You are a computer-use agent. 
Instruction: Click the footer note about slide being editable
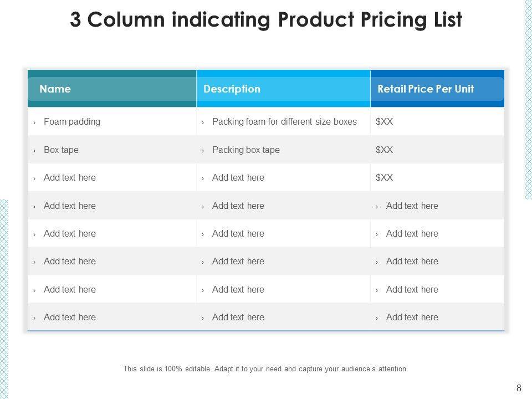point(265,369)
